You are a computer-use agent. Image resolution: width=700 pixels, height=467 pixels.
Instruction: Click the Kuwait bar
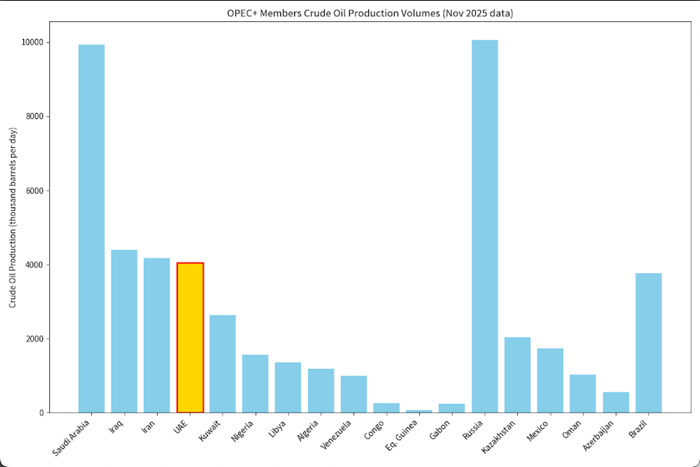tap(223, 363)
